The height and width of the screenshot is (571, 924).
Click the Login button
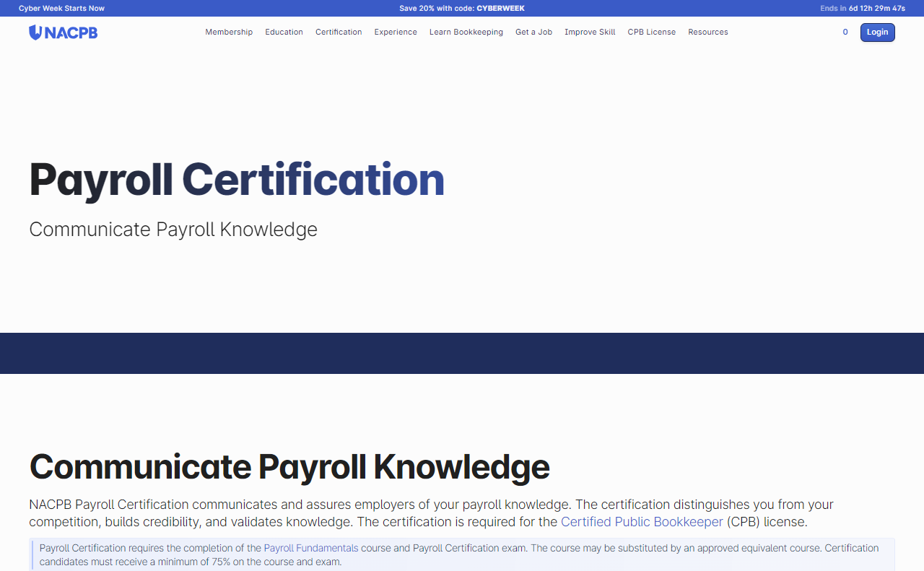(877, 32)
